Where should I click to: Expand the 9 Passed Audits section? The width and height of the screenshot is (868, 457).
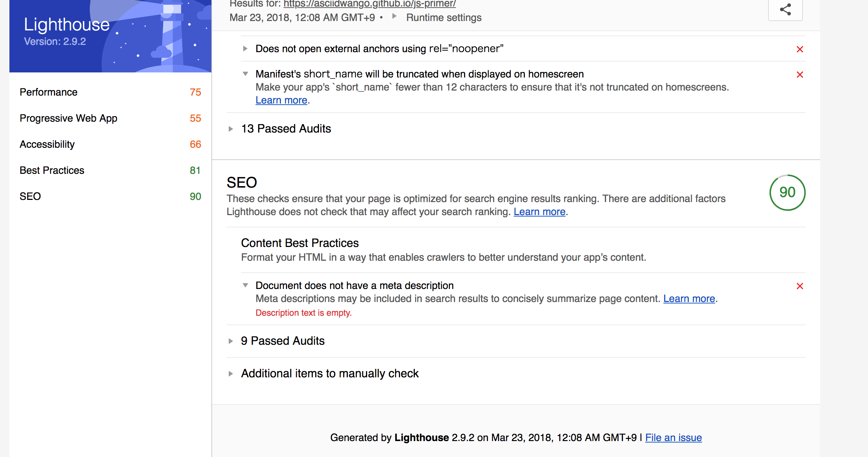click(x=282, y=341)
